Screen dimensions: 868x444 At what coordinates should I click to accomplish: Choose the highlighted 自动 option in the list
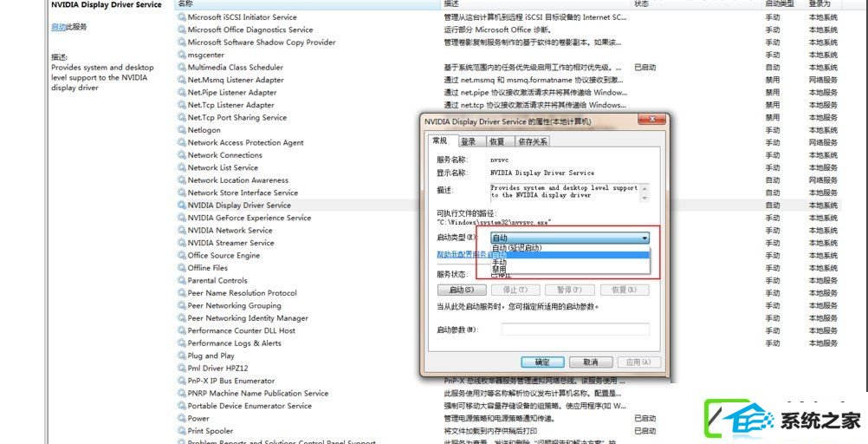(x=570, y=255)
